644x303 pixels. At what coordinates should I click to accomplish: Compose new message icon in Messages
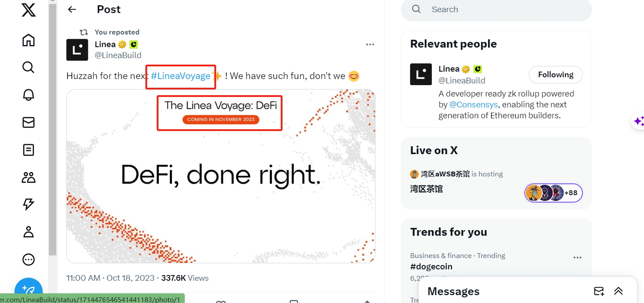pyautogui.click(x=599, y=291)
